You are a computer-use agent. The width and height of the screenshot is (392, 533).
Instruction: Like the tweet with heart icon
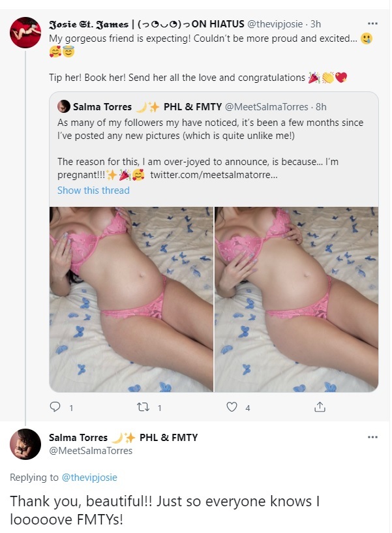231,408
